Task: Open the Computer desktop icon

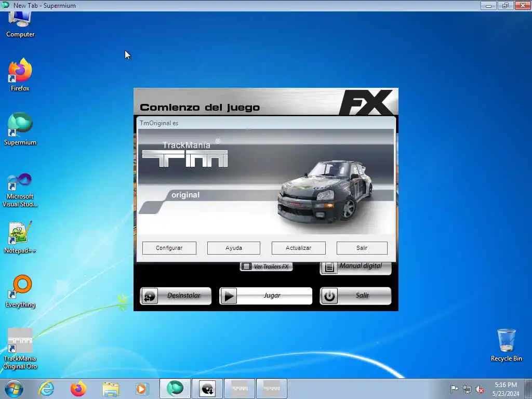Action: tap(20, 24)
